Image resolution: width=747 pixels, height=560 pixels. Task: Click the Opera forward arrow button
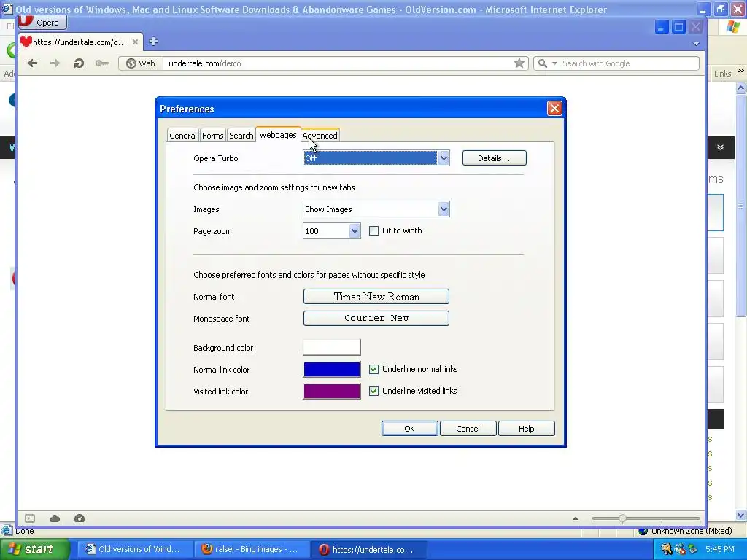[x=55, y=63]
